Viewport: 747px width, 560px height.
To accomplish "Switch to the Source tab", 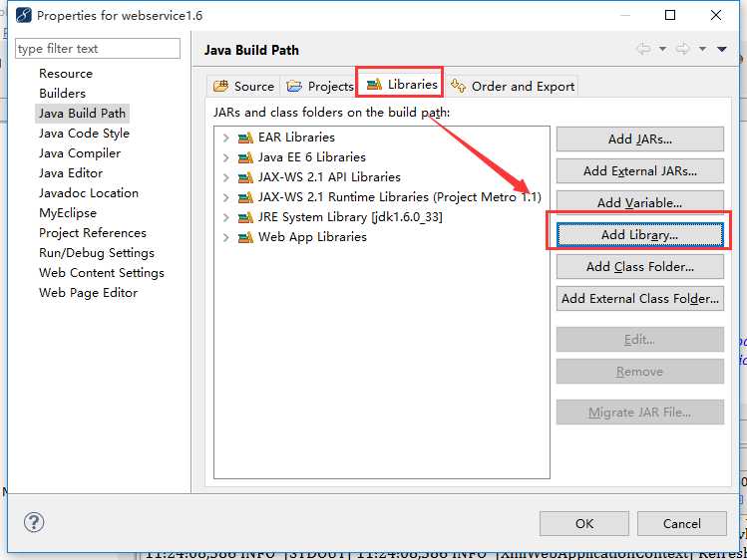I will point(244,86).
